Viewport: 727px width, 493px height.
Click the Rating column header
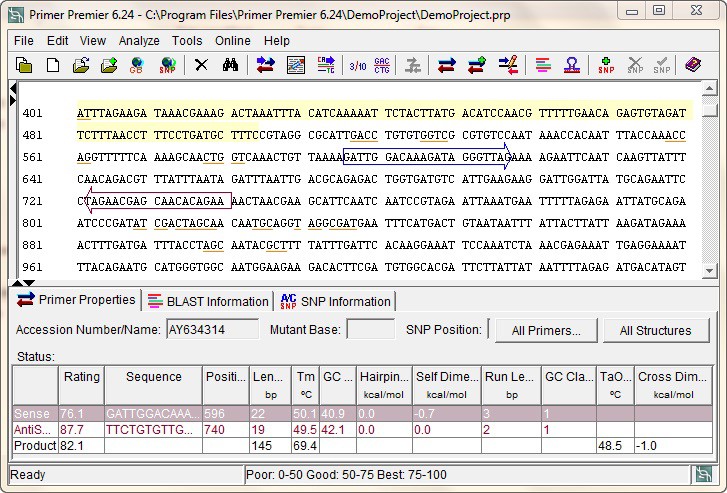(x=82, y=385)
